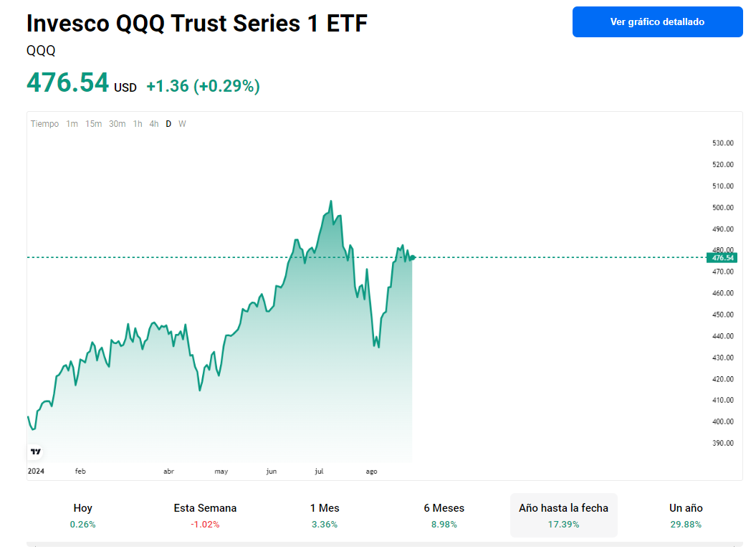Open the 'Hoy' performance tab
Viewport: 756px width, 554px height.
(83, 515)
